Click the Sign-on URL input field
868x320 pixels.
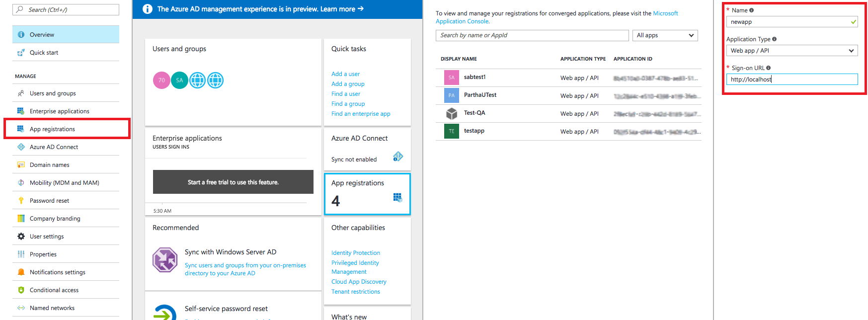point(792,80)
